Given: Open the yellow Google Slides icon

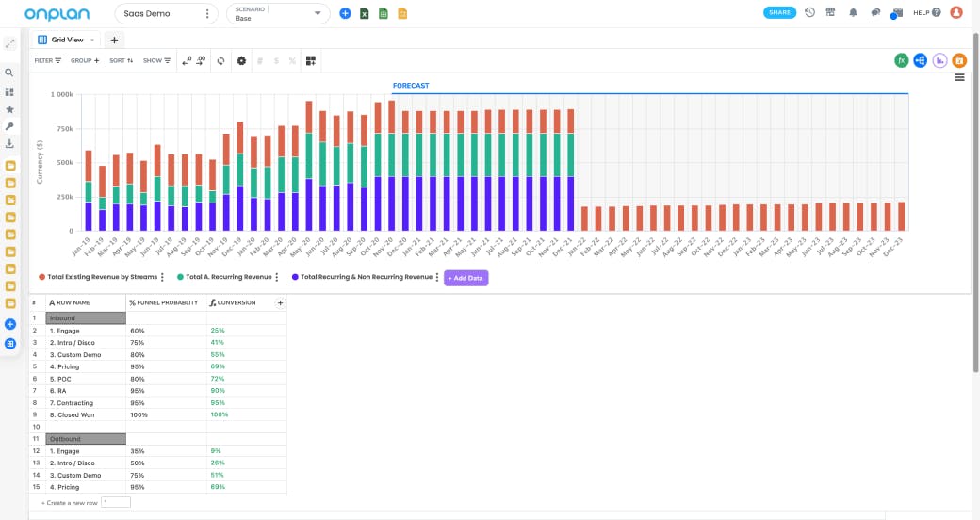Looking at the screenshot, I should pos(402,13).
